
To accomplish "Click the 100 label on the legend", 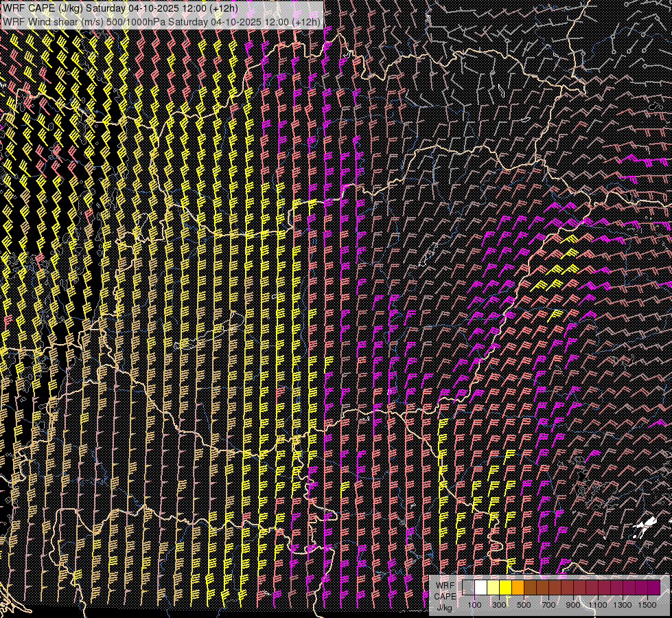I will [474, 604].
